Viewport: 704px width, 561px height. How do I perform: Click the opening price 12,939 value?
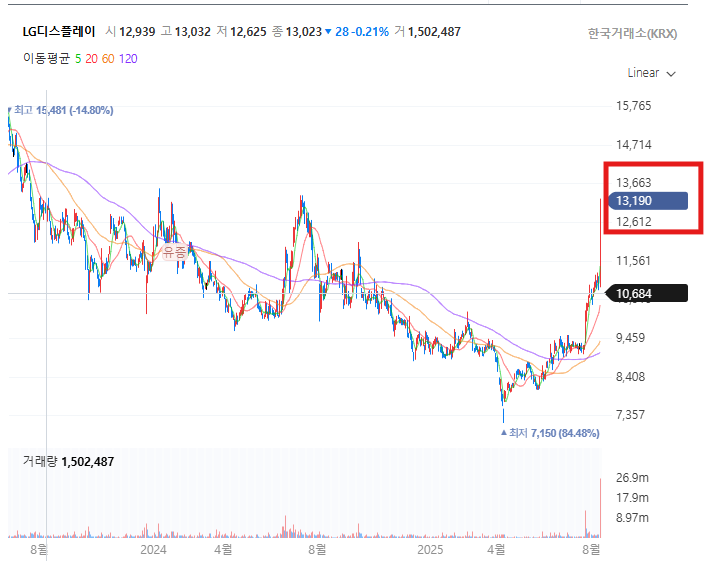[137, 32]
